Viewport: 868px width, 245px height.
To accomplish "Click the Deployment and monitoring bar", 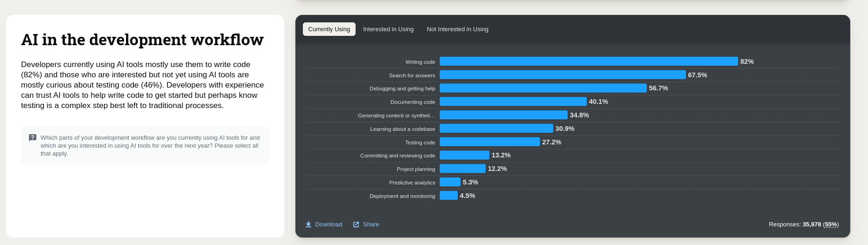I will coord(448,196).
